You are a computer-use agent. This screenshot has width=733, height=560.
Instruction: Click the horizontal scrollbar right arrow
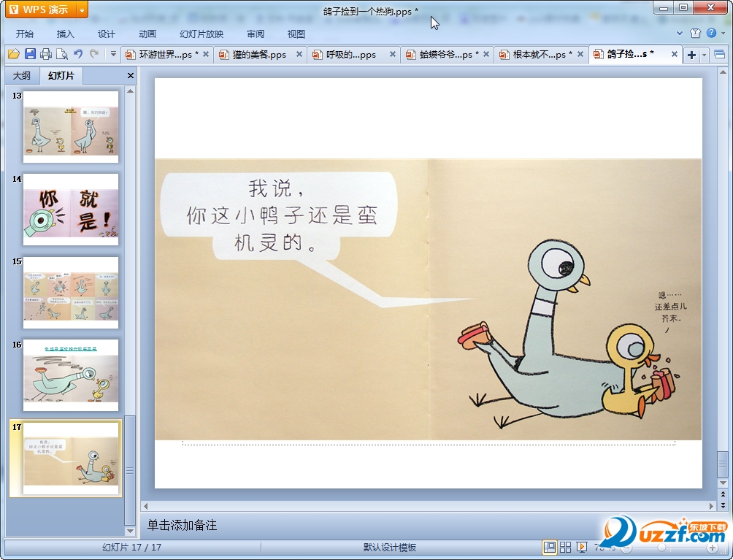tap(711, 506)
